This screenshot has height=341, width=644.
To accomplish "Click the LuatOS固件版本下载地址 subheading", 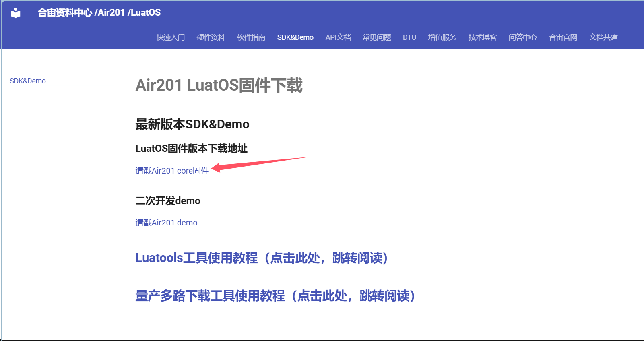I will (192, 149).
